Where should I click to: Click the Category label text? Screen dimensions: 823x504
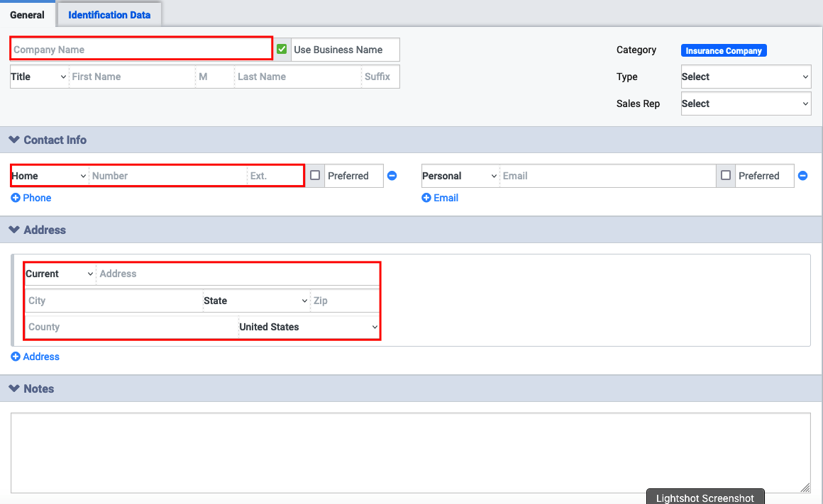pos(636,50)
